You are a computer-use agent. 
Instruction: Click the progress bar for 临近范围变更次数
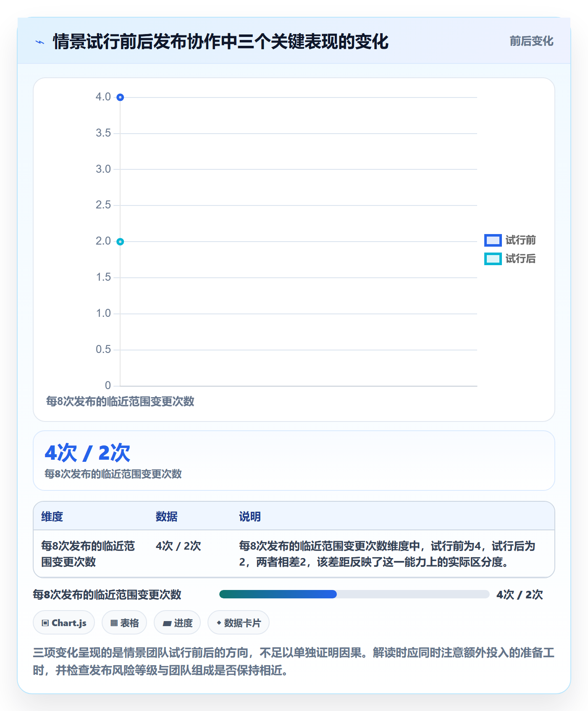[x=354, y=594]
